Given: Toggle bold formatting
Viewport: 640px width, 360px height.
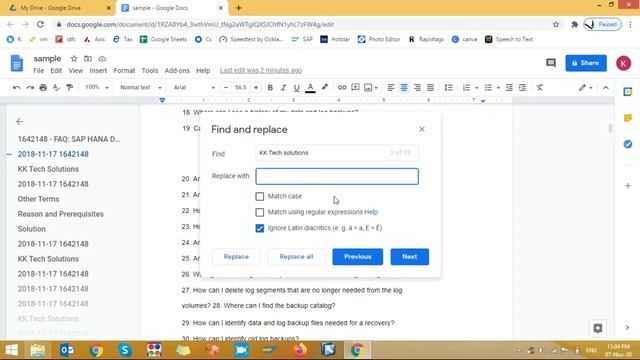Looking at the screenshot, I should (x=270, y=87).
